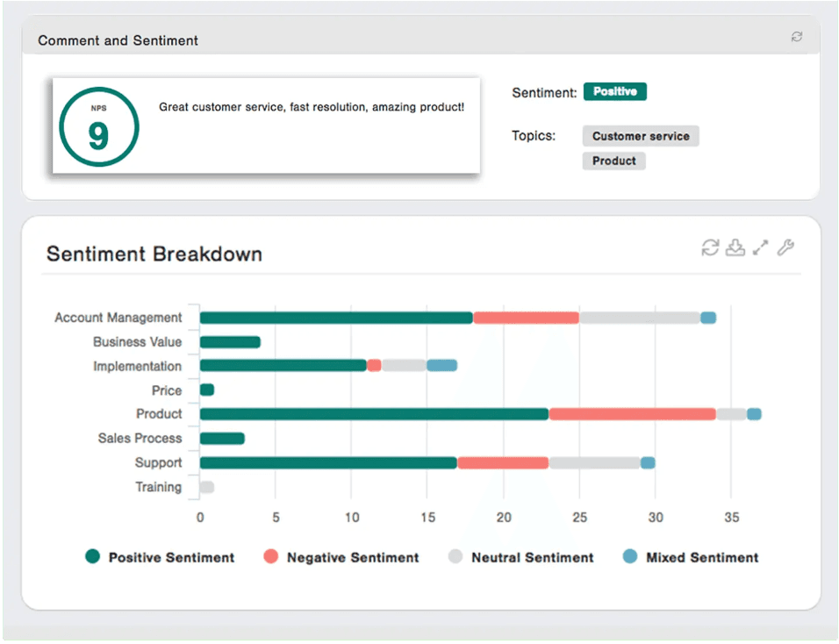Viewport: 839px width, 644px height.
Task: Click the Implementation axis label
Action: pos(138,366)
